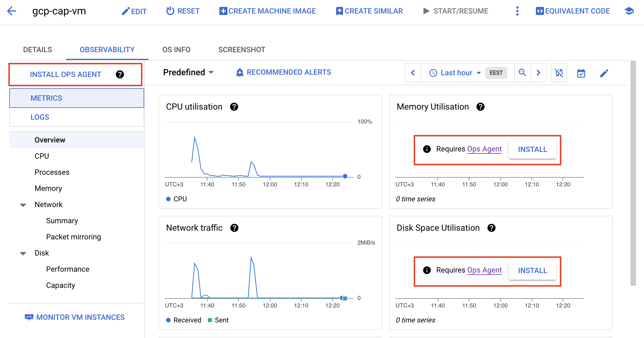Open Ops Agent link in Disk Space panel
This screenshot has width=644, height=338.
[484, 270]
